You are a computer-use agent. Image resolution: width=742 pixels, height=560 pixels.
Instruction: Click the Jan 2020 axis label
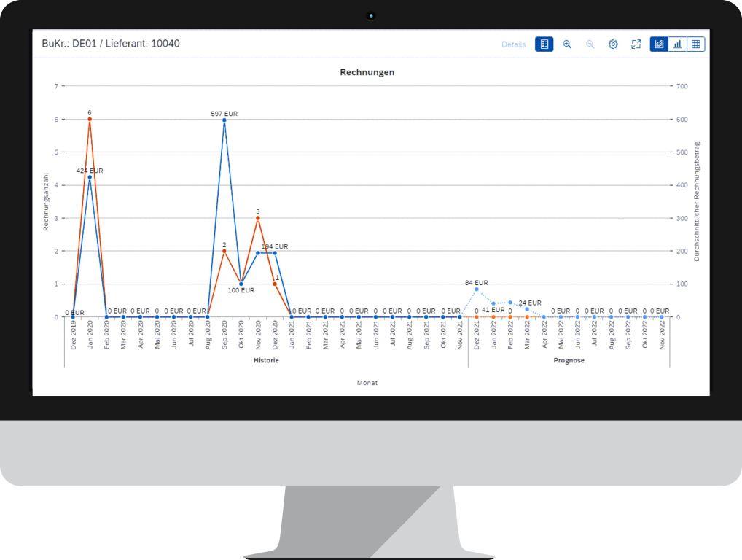[90, 335]
